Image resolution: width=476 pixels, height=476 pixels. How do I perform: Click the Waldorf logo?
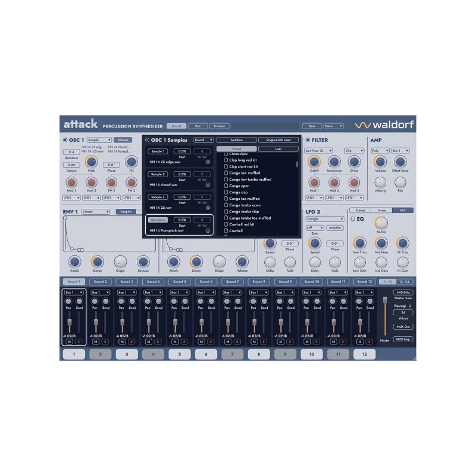pos(384,126)
